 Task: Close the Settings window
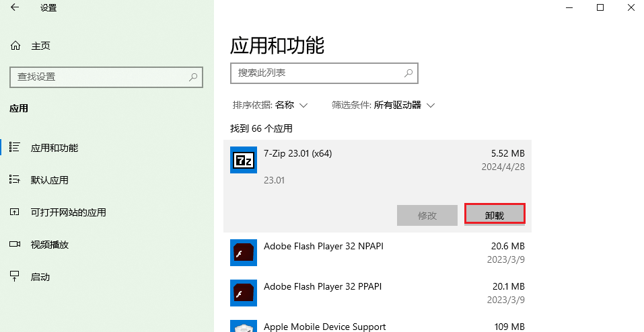pos(631,7)
